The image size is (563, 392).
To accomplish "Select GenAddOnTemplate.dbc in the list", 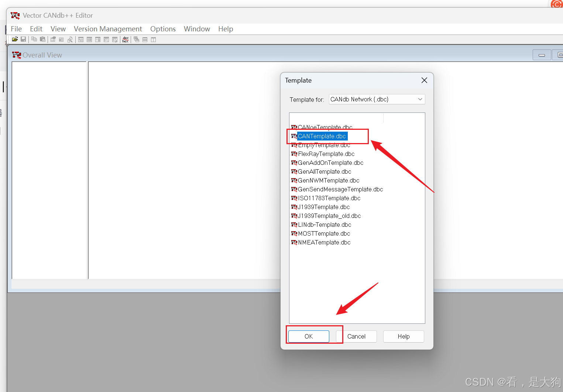I will [x=330, y=163].
